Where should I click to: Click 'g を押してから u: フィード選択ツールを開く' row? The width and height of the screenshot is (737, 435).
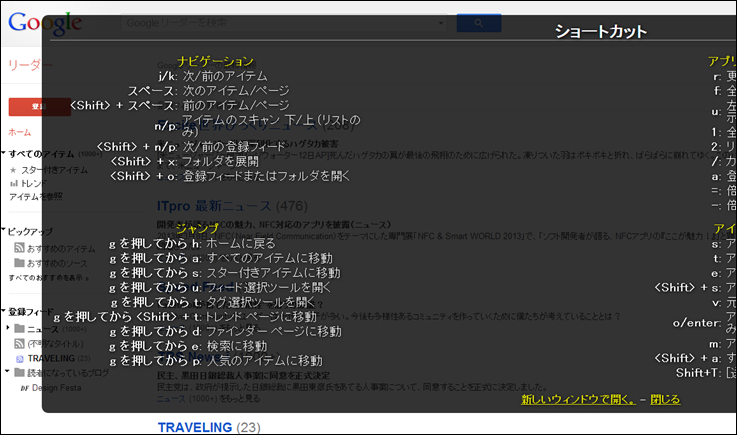pyautogui.click(x=220, y=287)
